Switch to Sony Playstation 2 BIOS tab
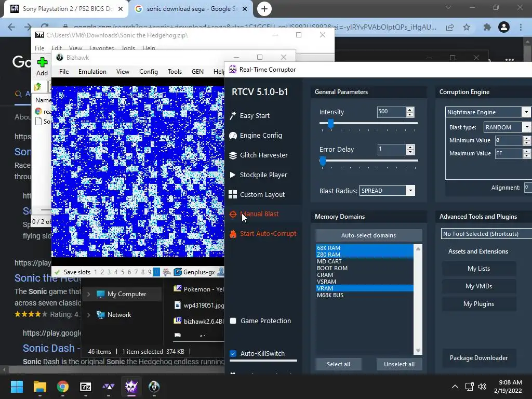This screenshot has width=532, height=399. coord(66,9)
